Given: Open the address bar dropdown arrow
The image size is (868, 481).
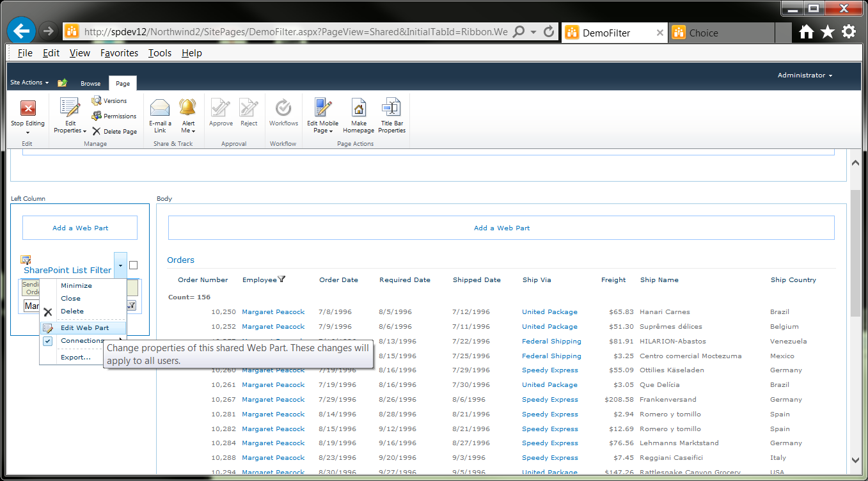Looking at the screenshot, I should click(533, 32).
